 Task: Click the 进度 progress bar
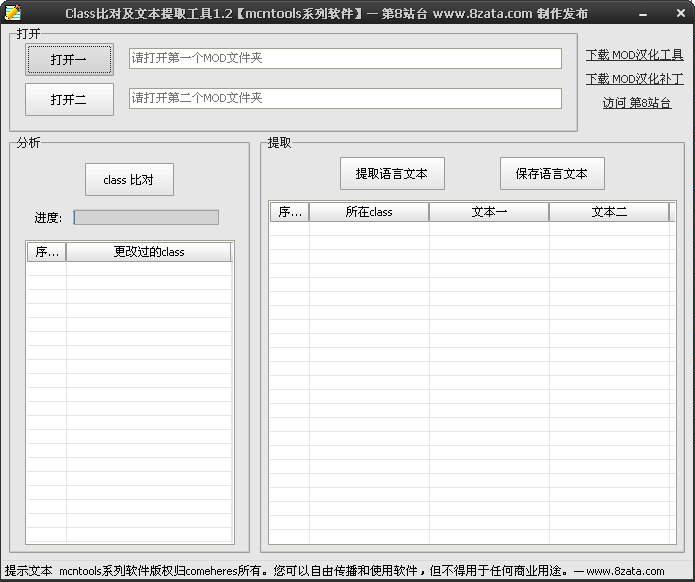(146, 217)
